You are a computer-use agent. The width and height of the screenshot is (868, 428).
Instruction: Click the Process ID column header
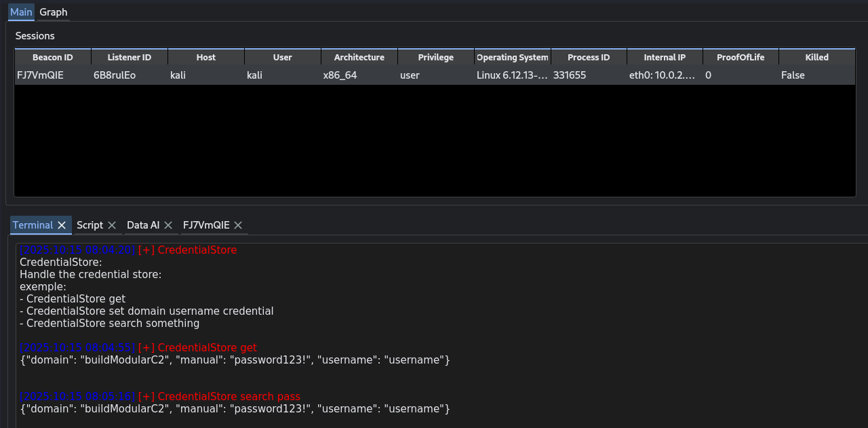(x=589, y=58)
